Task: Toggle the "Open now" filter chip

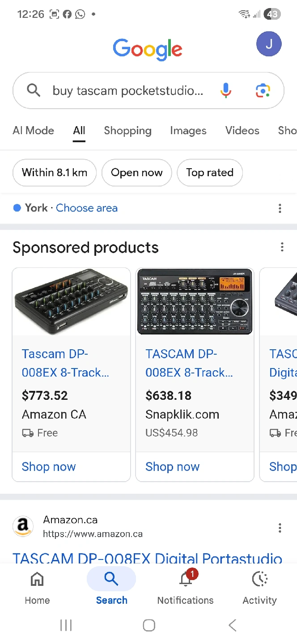Action: pos(137,173)
